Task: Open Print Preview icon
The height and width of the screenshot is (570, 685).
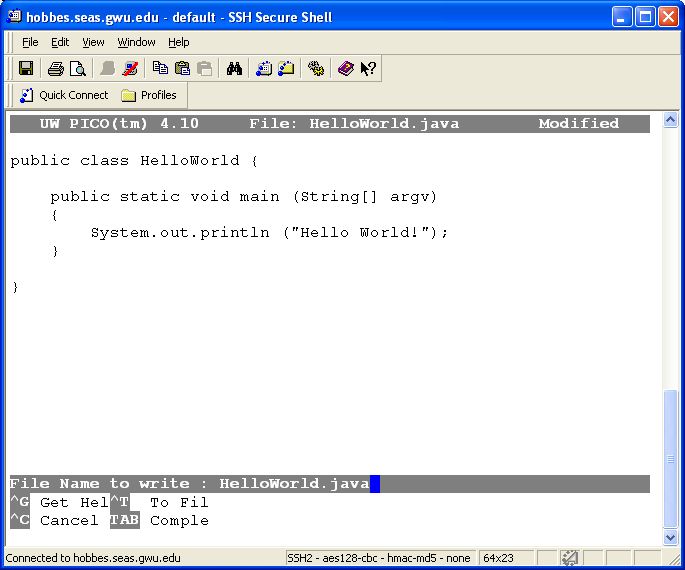Action: pos(78,69)
